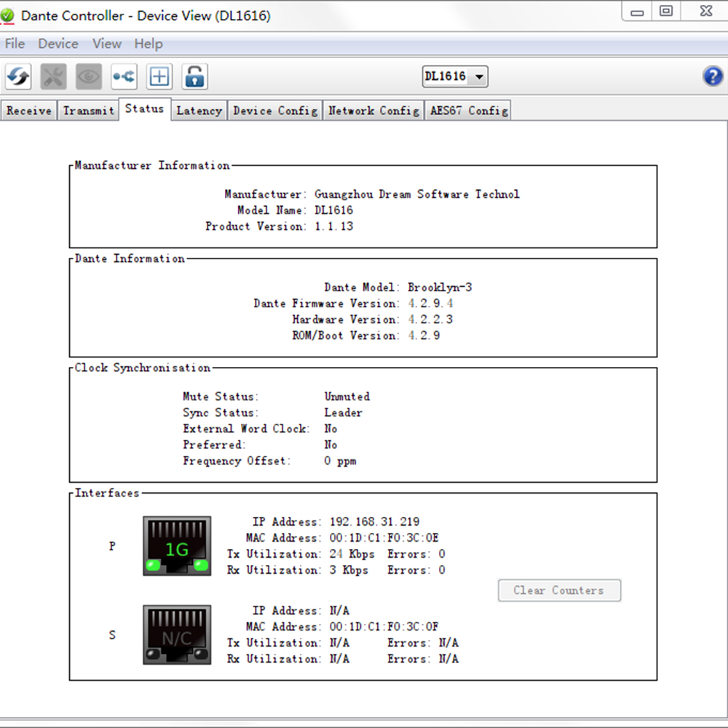Click ROM/Boot Version value 4.2.9

[424, 335]
